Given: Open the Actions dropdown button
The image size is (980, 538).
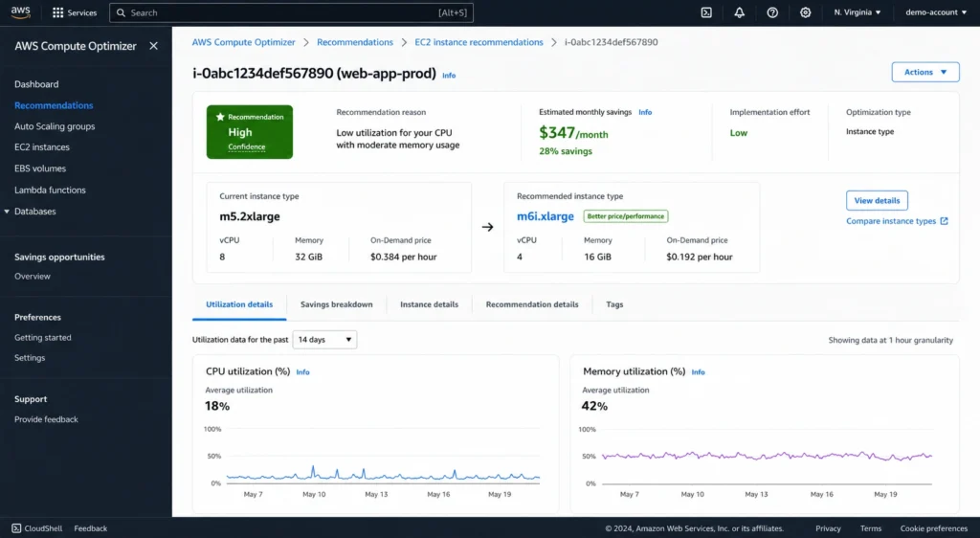Looking at the screenshot, I should pos(925,72).
